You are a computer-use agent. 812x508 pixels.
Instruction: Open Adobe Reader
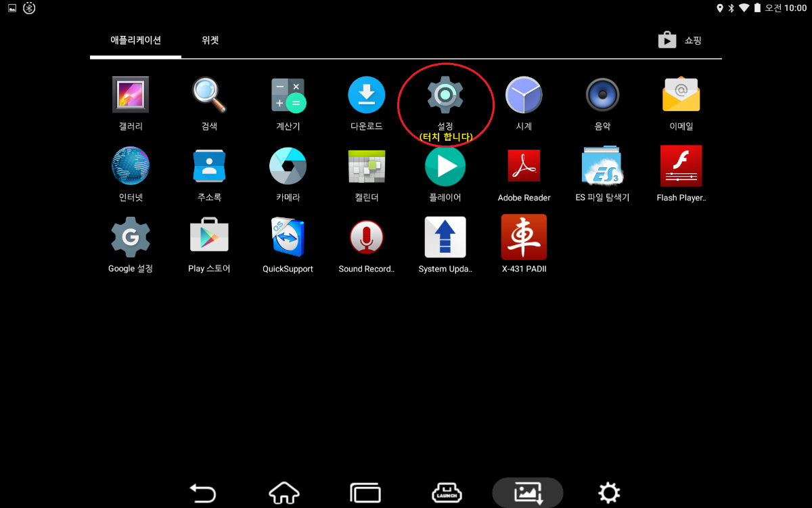coord(524,166)
